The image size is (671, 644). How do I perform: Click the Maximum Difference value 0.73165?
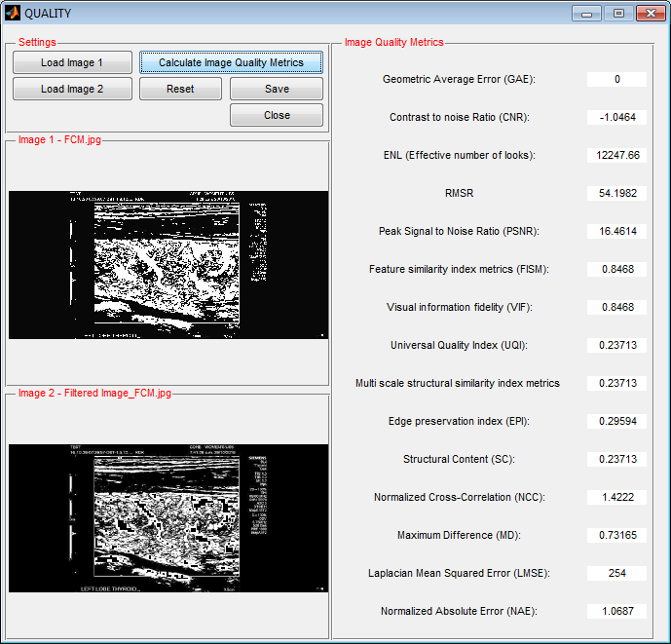pyautogui.click(x=616, y=535)
